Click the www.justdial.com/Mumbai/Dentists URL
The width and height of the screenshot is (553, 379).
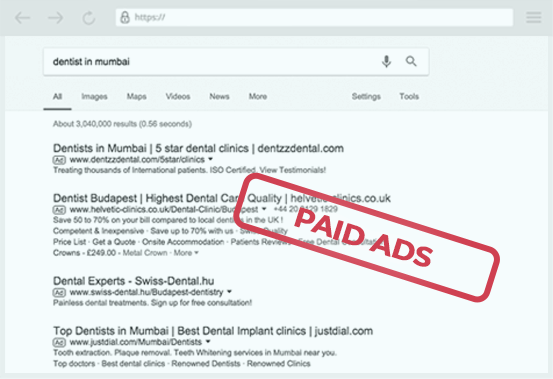pyautogui.click(x=136, y=342)
